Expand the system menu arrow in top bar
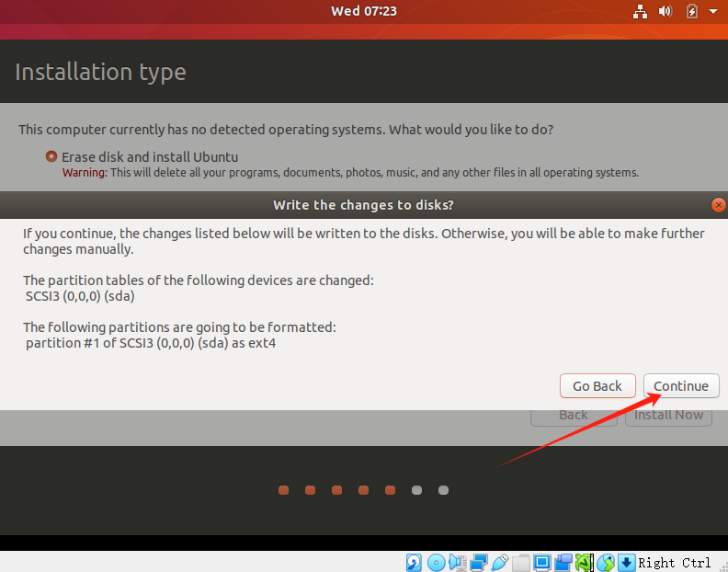This screenshot has width=728, height=572. point(713,11)
